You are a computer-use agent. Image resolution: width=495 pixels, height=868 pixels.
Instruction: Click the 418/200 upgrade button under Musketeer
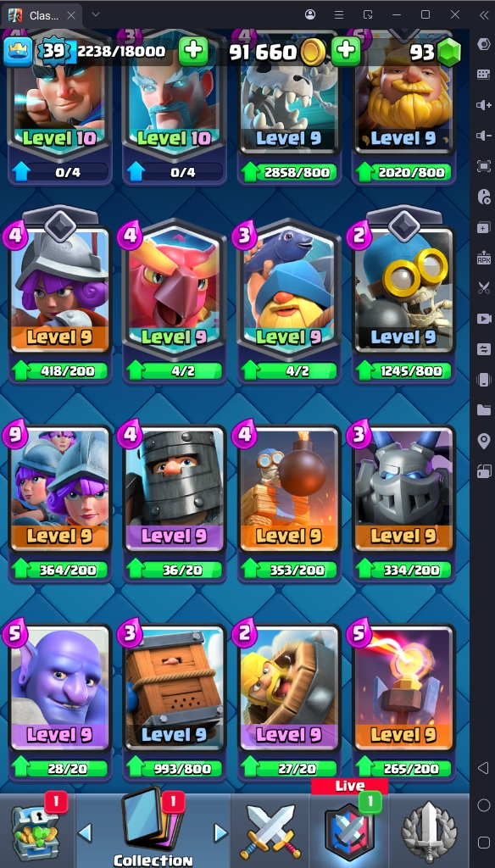click(60, 371)
